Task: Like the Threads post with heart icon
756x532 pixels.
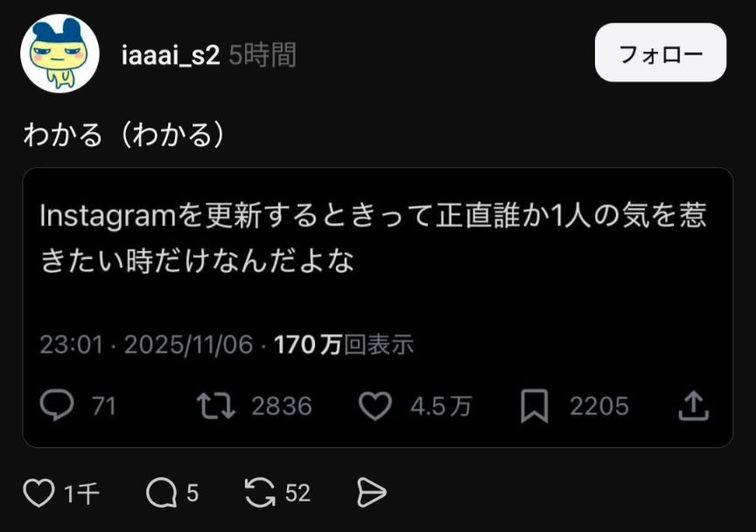Action: [38, 493]
